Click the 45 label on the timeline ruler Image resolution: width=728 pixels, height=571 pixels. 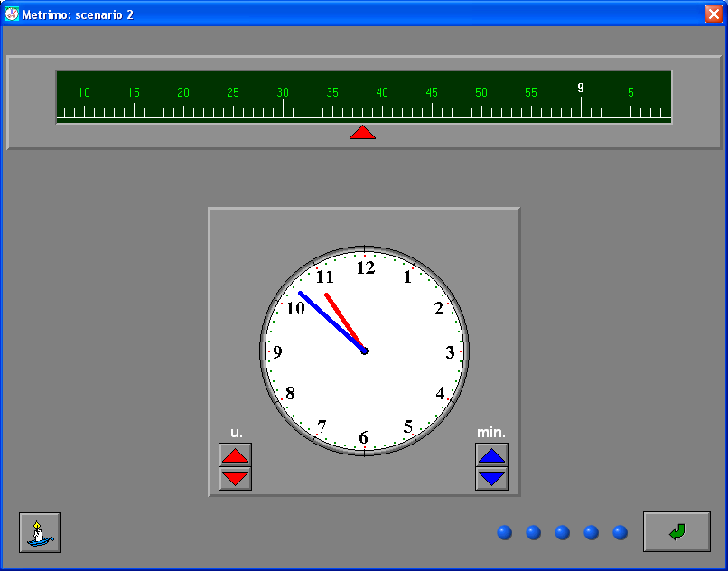[432, 92]
